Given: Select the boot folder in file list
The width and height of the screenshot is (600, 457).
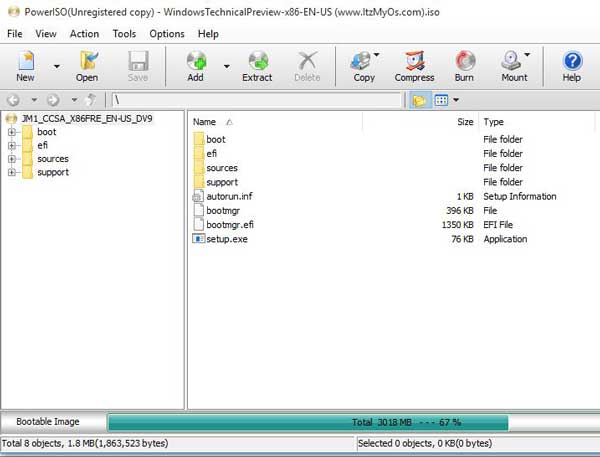Looking at the screenshot, I should (216, 139).
